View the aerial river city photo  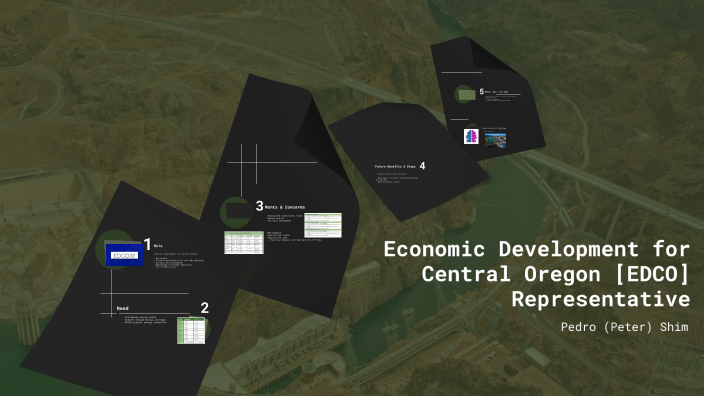point(495,140)
